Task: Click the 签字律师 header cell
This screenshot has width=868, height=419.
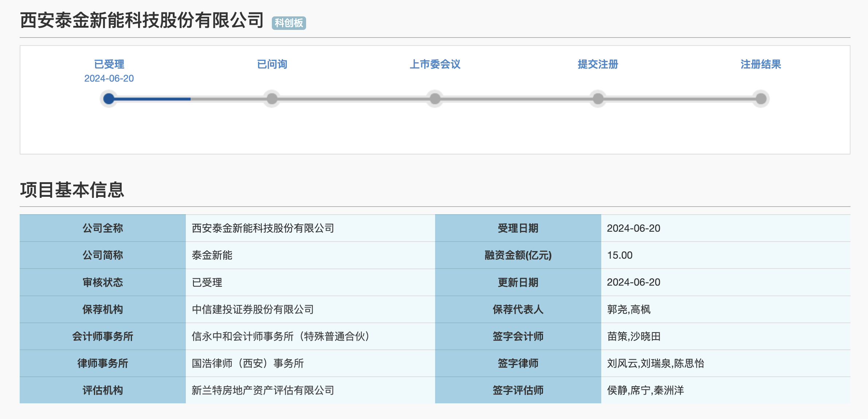Action: (x=518, y=363)
